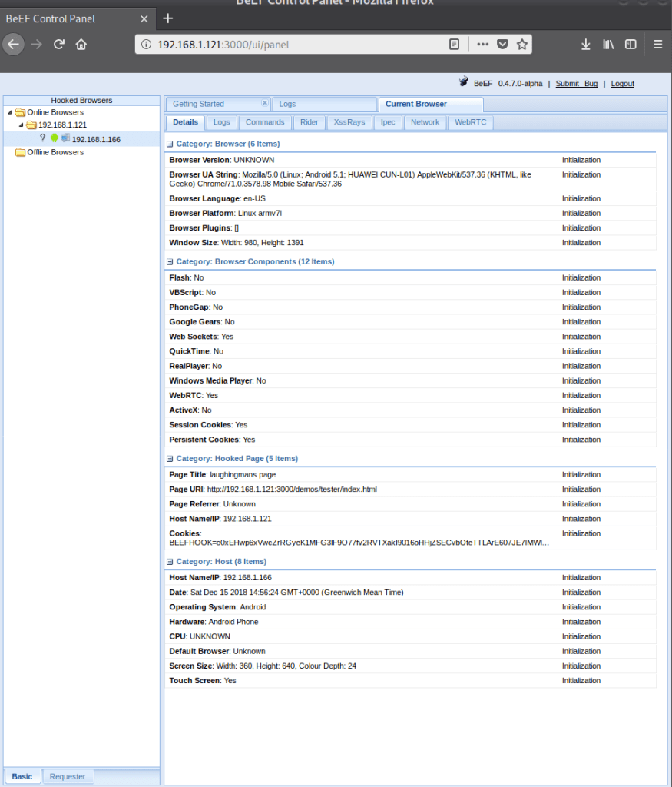Collapse the Online Browsers tree node
The image size is (672, 787).
[9, 113]
